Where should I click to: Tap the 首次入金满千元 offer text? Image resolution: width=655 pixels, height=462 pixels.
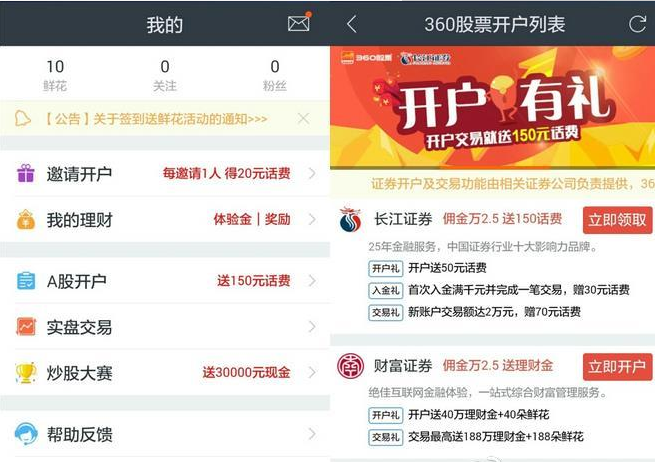click(x=519, y=290)
